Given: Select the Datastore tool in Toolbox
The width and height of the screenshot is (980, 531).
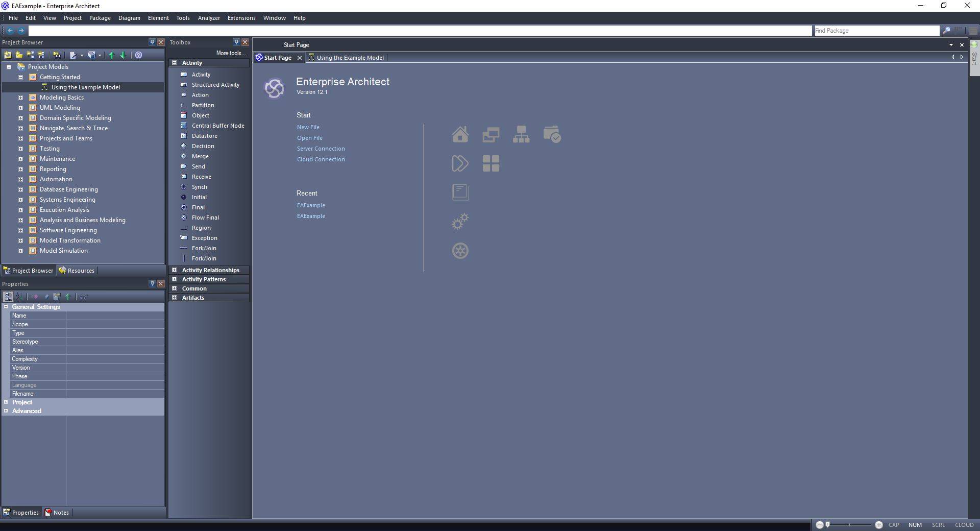Looking at the screenshot, I should pos(204,136).
